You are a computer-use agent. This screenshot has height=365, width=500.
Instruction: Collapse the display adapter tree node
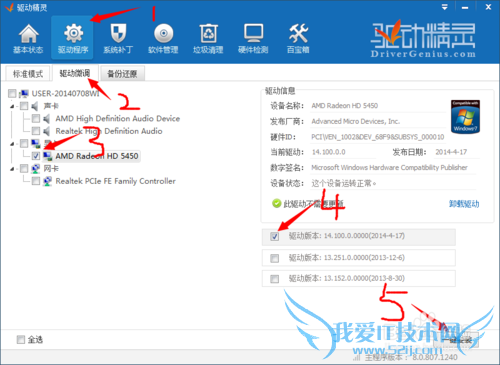(x=12, y=144)
